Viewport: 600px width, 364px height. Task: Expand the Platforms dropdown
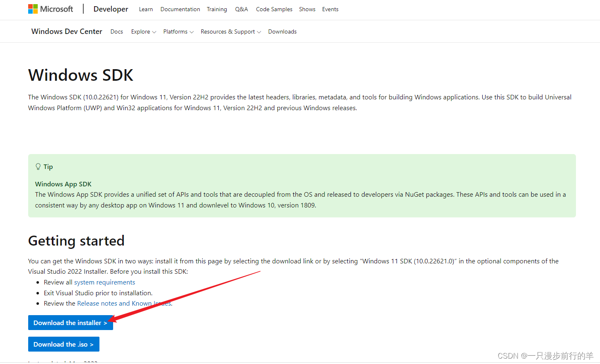tap(178, 31)
